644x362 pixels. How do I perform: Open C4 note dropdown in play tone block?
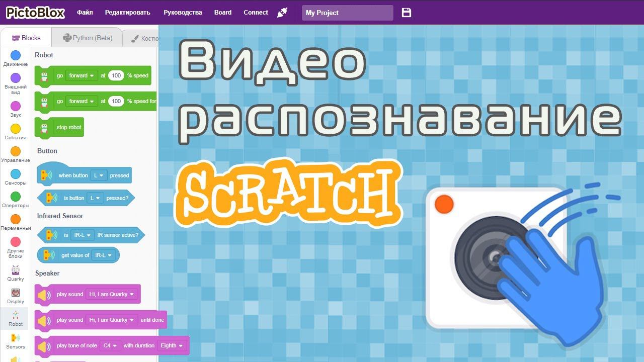click(x=110, y=345)
